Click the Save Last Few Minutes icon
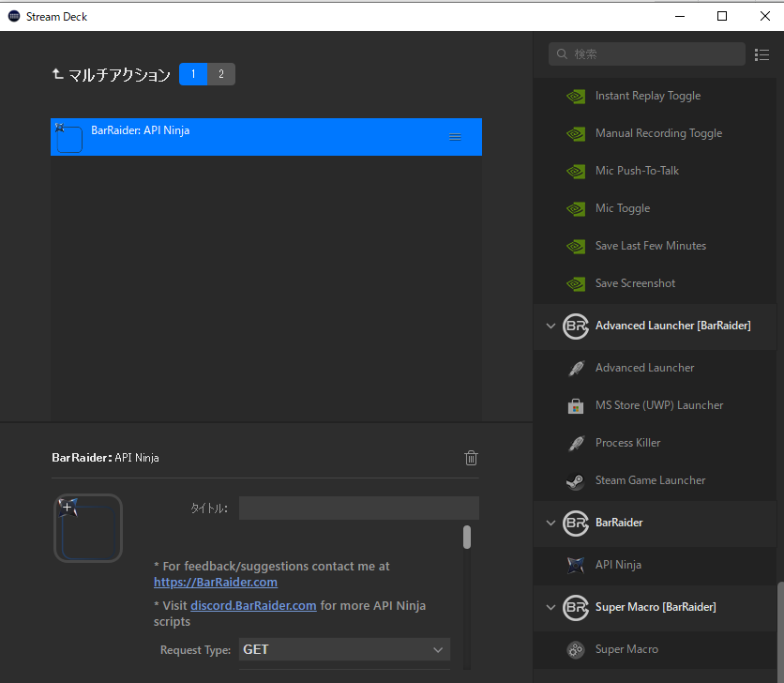This screenshot has height=683, width=784. (x=576, y=246)
